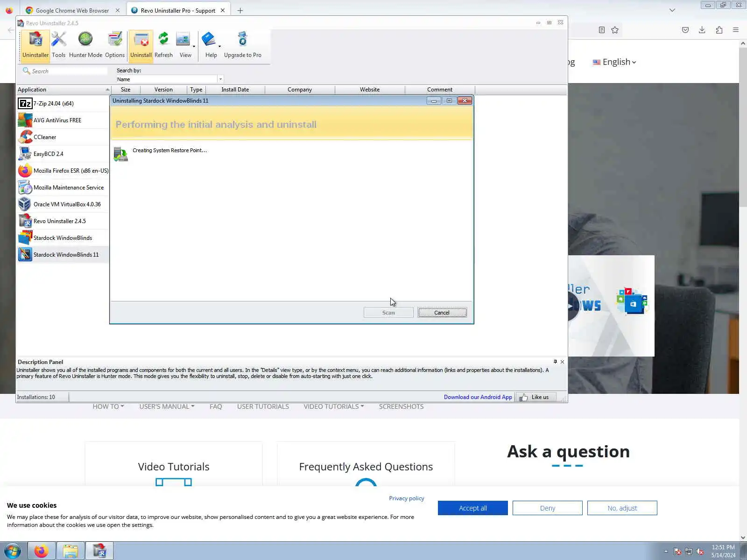Click Upgrade to Pro in the toolbar
The height and width of the screenshot is (560, 747).
pos(243,45)
